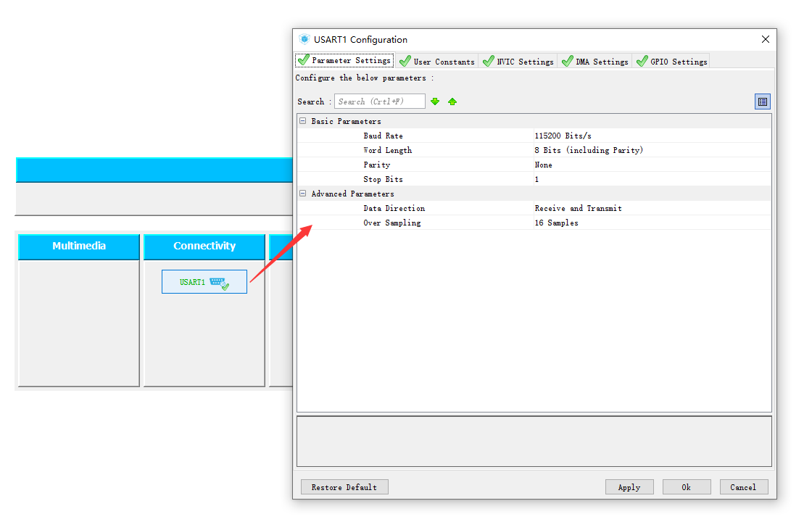Collapse the Basic Parameters group

(x=303, y=120)
